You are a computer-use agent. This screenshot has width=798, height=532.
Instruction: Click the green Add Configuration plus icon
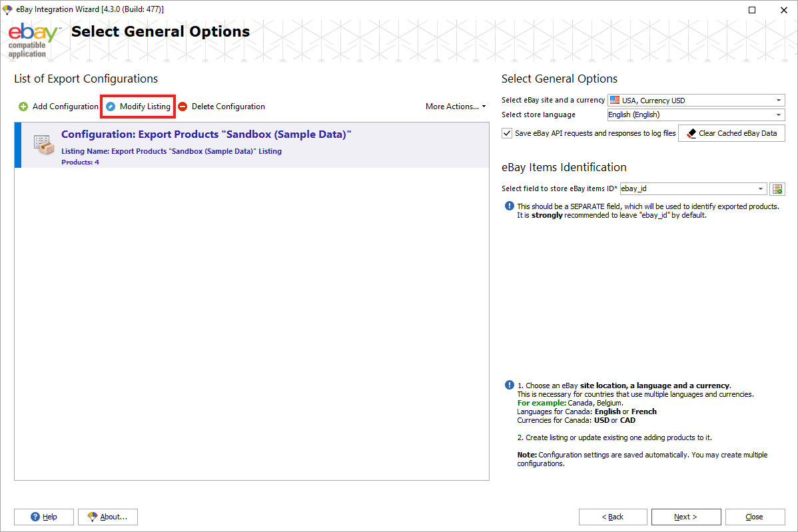click(x=23, y=107)
